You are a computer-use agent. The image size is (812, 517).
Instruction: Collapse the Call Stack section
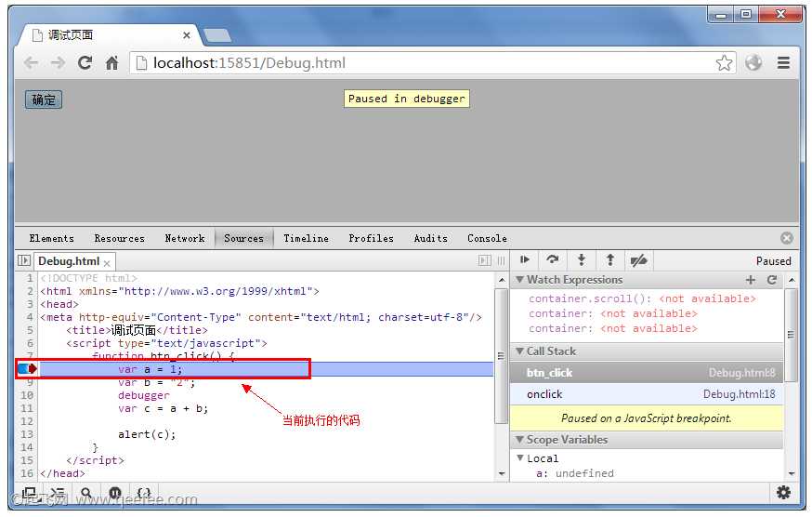tap(519, 351)
